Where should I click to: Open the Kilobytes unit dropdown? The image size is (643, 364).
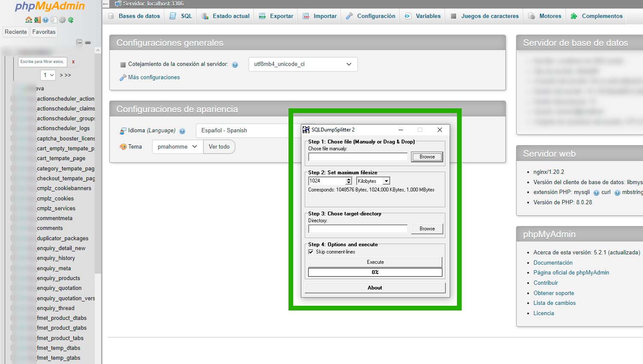pos(373,181)
